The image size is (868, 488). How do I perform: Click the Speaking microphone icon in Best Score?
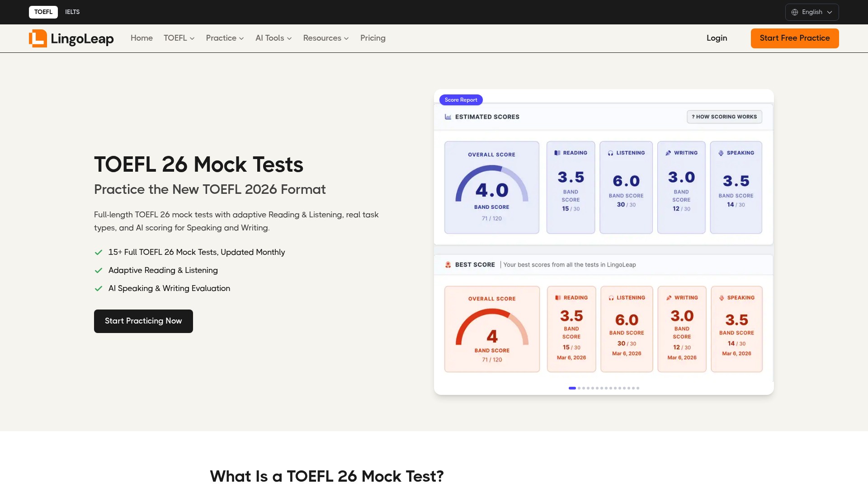click(x=722, y=298)
